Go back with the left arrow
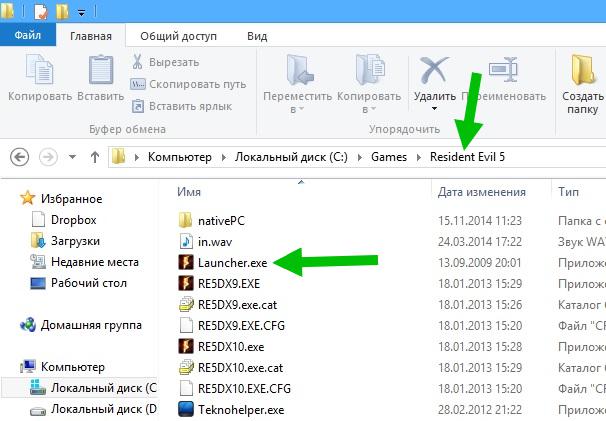The width and height of the screenshot is (606, 421). pos(19,157)
